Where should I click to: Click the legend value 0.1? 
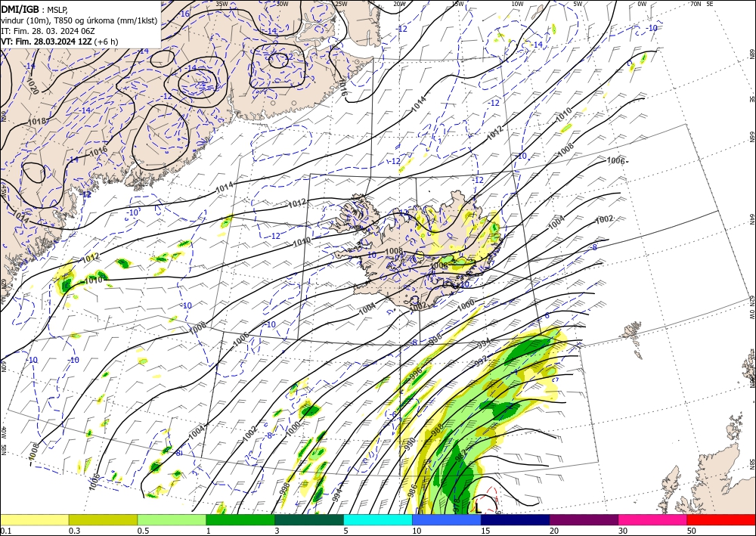pos(5,531)
